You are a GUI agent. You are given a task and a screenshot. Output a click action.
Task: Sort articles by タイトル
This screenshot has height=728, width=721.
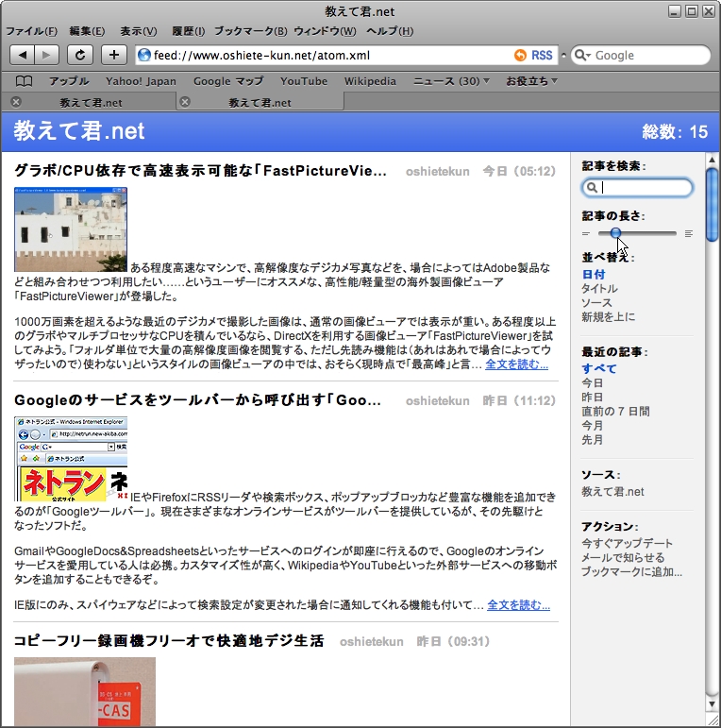599,289
